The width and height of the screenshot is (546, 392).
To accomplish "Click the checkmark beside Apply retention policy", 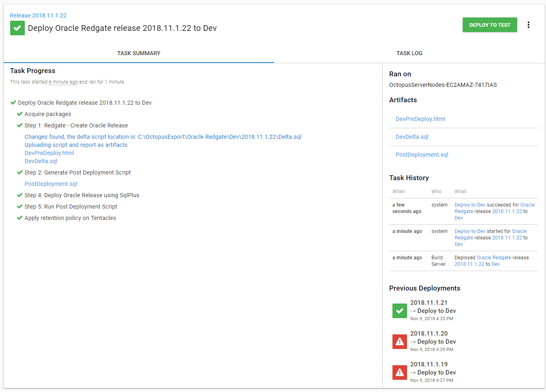I will pyautogui.click(x=19, y=218).
